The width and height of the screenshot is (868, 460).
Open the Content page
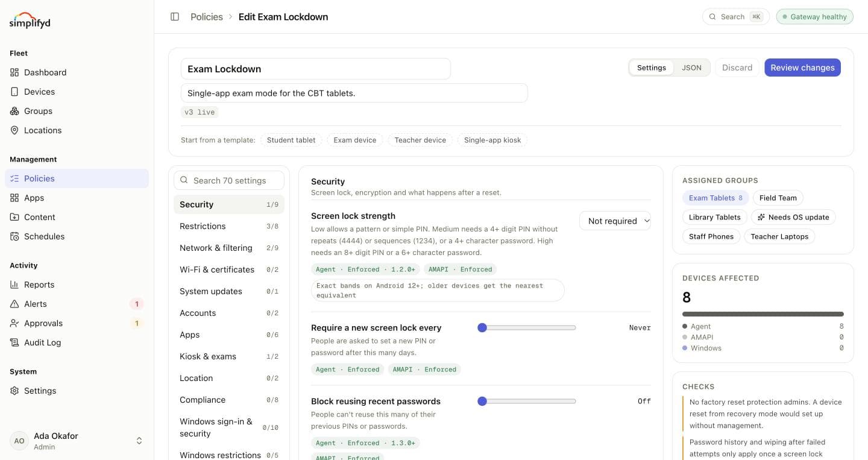tap(77, 217)
